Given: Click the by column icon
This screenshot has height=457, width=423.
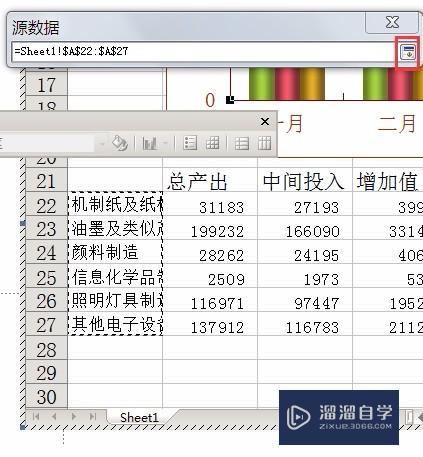Looking at the screenshot, I should click(x=264, y=144).
